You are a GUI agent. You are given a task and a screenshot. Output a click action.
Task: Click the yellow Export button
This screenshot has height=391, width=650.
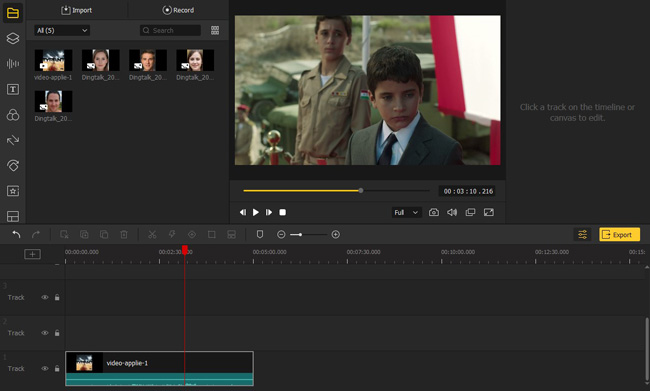619,235
